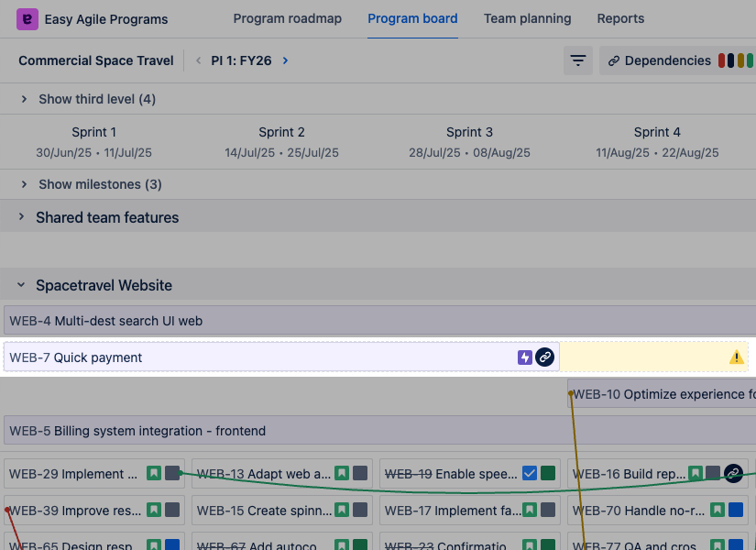Viewport: 756px width, 550px height.
Task: Click the epic lightning icon on WEB-7
Action: point(525,357)
